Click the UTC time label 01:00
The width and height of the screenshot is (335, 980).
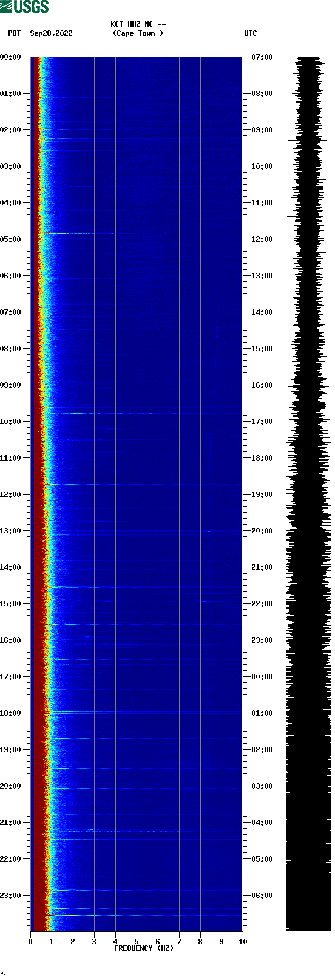click(x=262, y=713)
